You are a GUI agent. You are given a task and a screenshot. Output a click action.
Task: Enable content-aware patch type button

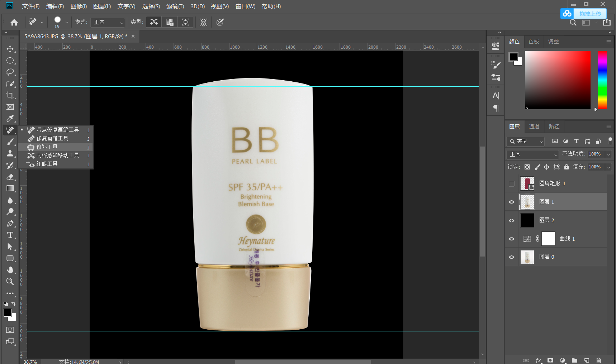[x=154, y=22]
